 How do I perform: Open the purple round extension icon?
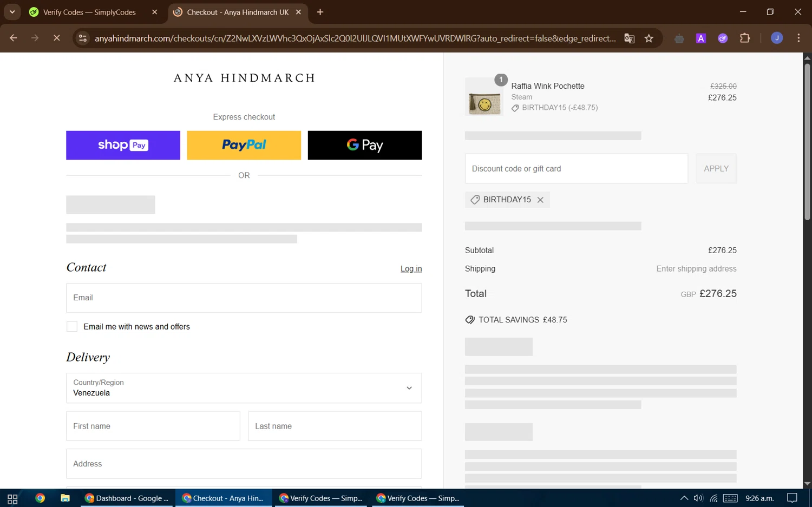723,38
